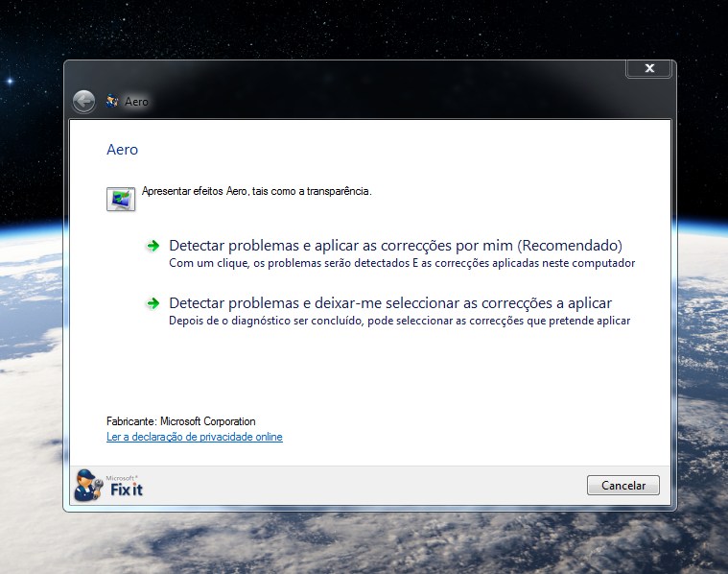The height and width of the screenshot is (574, 728).
Task: Click green arrow beside recommended fix option
Action: 153,246
